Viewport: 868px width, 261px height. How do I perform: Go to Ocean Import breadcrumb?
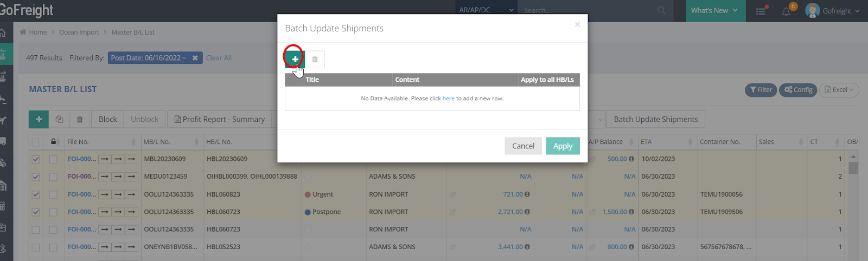tap(79, 32)
